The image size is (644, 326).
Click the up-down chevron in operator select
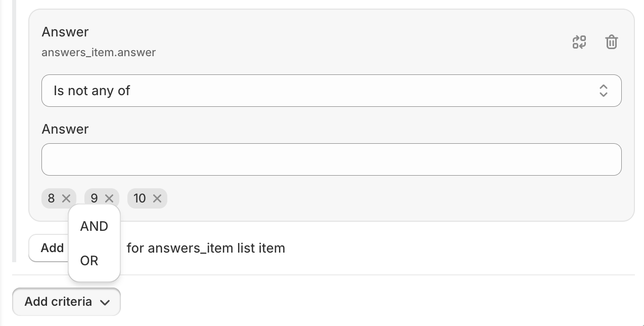pos(604,91)
